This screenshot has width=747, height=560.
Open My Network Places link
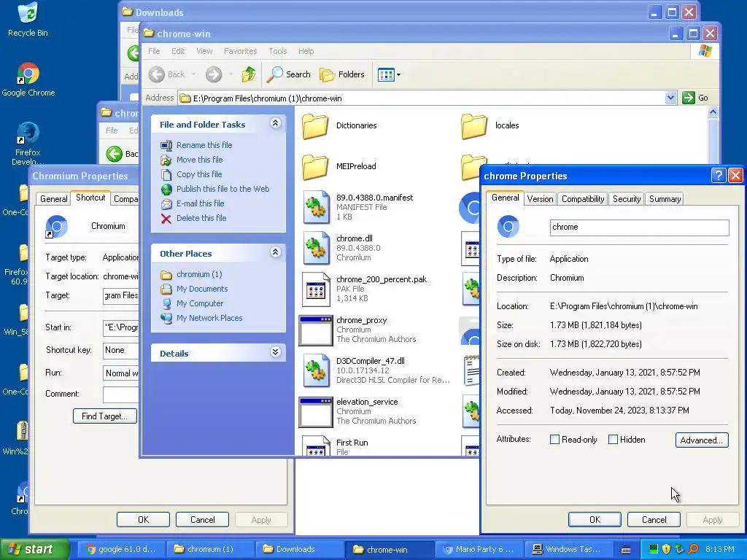[x=209, y=318]
